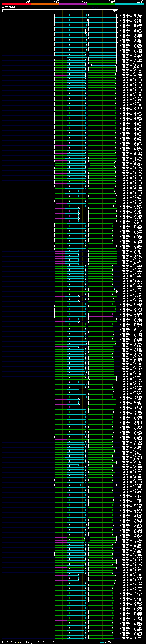Viewport: 146px width, 644px height.
Task: Click the label UniRef100_C1MXP5
Action: (x=131, y=60)
